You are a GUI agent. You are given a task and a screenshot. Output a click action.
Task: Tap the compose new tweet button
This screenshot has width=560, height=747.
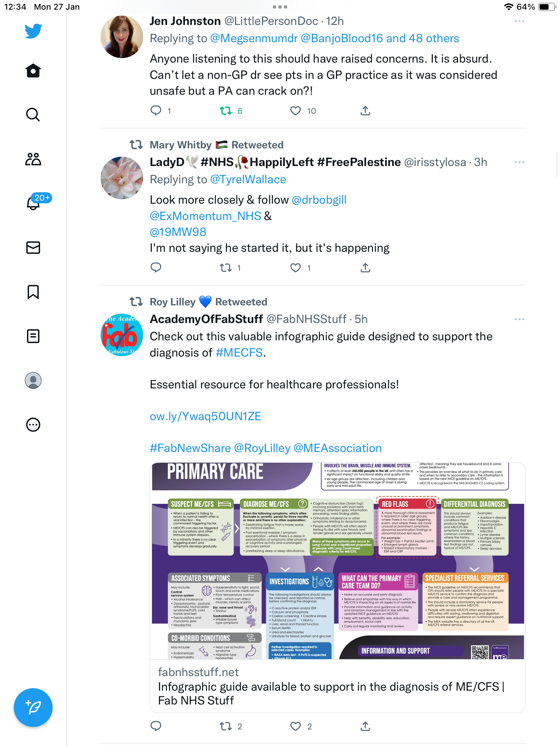tap(33, 708)
